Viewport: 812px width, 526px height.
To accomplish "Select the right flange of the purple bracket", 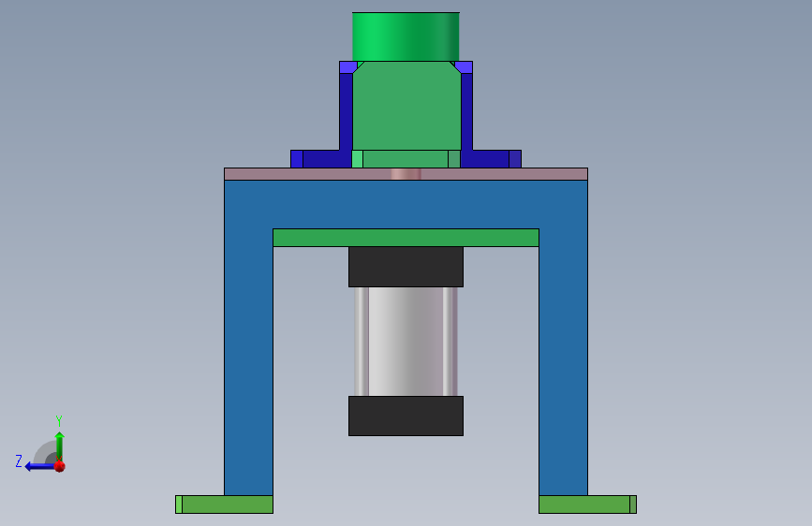I will tap(491, 159).
